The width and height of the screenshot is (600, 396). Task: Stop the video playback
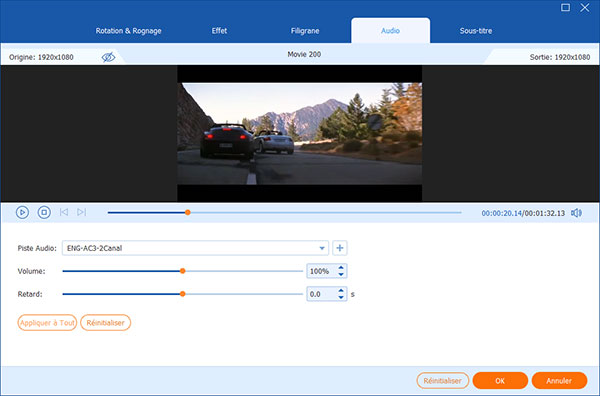click(x=44, y=212)
